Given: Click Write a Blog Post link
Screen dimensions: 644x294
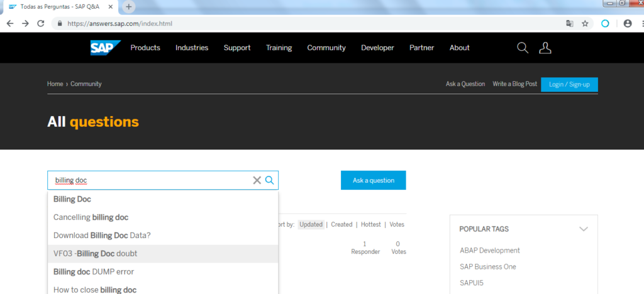Looking at the screenshot, I should pos(514,84).
